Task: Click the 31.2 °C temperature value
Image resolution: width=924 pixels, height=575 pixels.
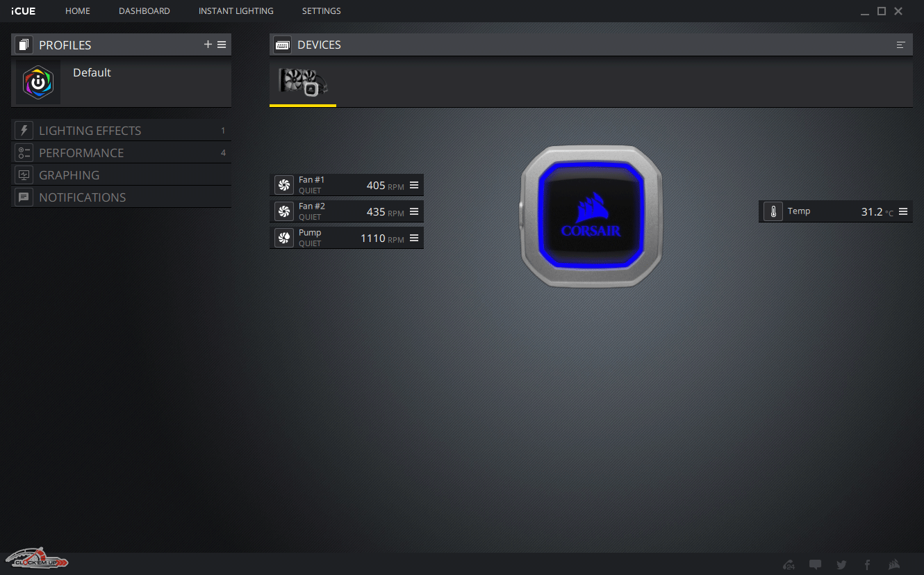Action: pos(877,212)
